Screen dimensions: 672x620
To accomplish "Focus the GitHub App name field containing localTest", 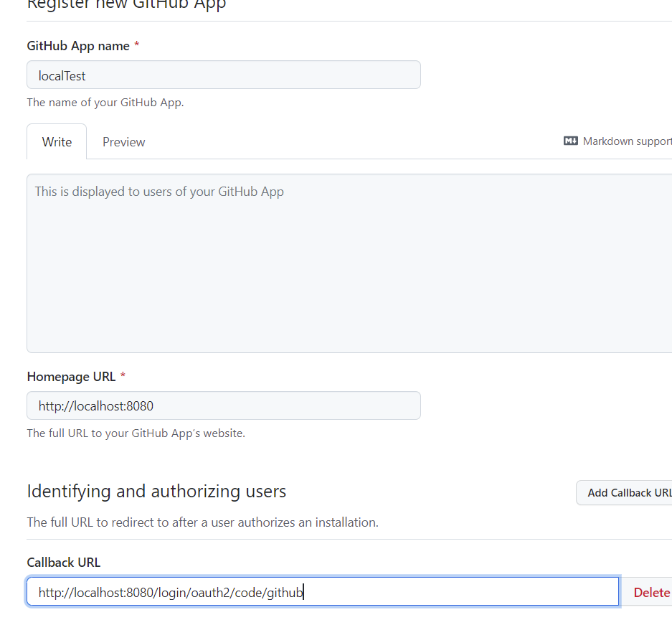I will (223, 75).
